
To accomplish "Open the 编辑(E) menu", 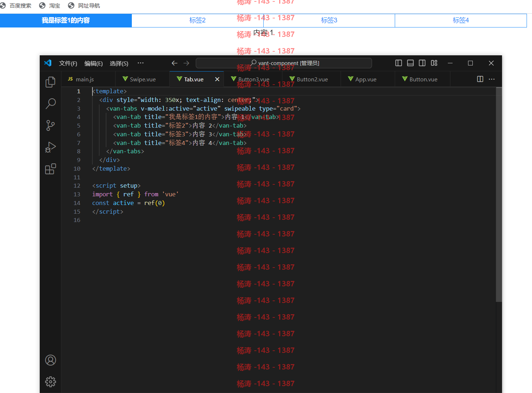I will 94,63.
